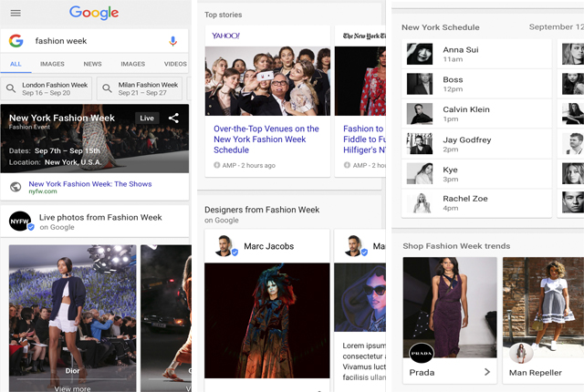Open the hamburger menu
Image resolution: width=584 pixels, height=392 pixels.
coord(16,14)
